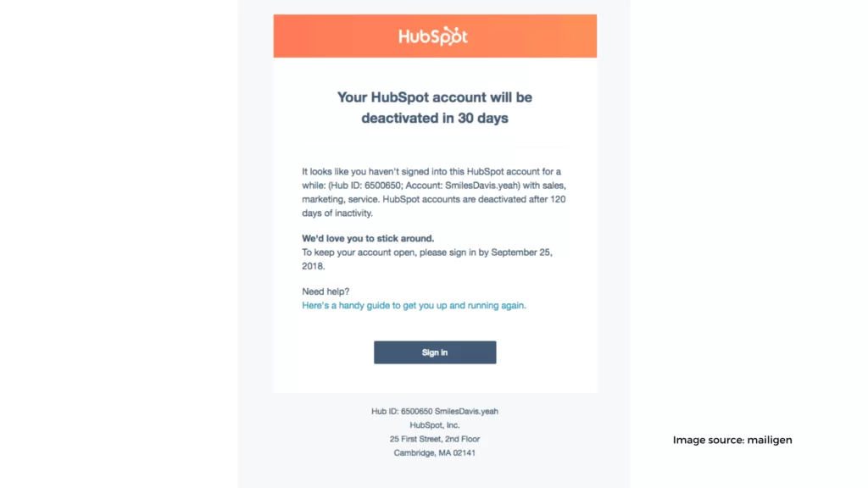Click the orange header banner
The width and height of the screenshot is (868, 488).
tap(435, 36)
